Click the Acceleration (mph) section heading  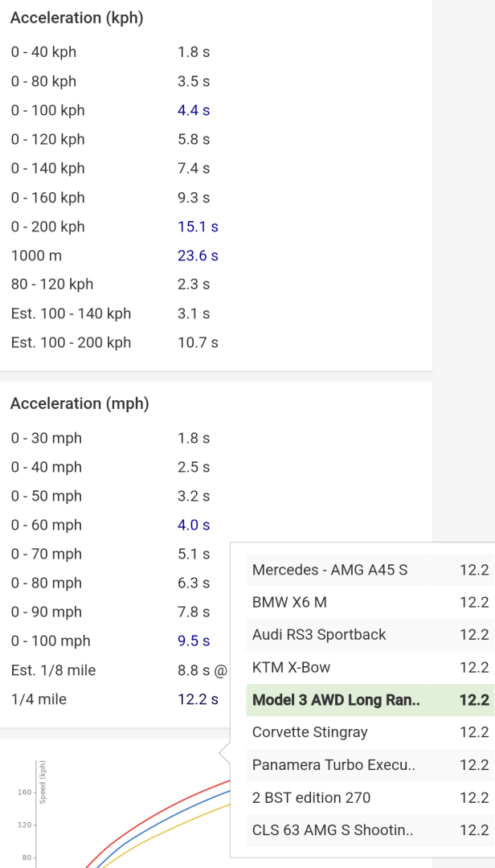(x=80, y=403)
